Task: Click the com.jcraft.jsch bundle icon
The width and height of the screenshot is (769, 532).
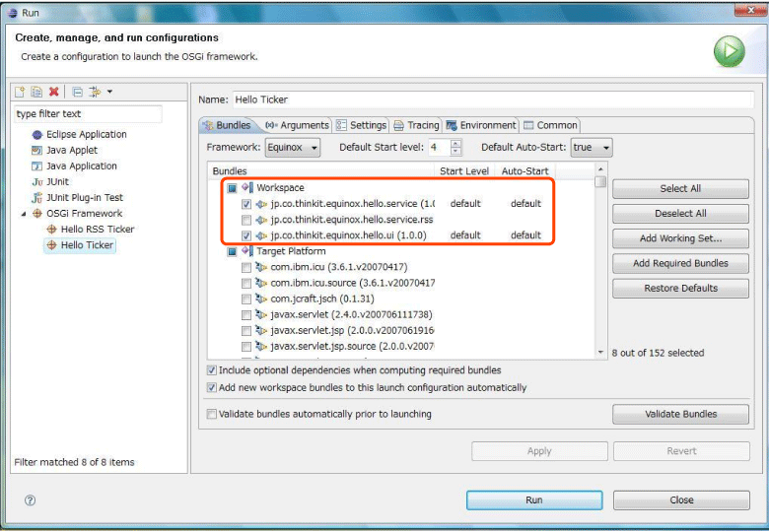Action: point(261,299)
